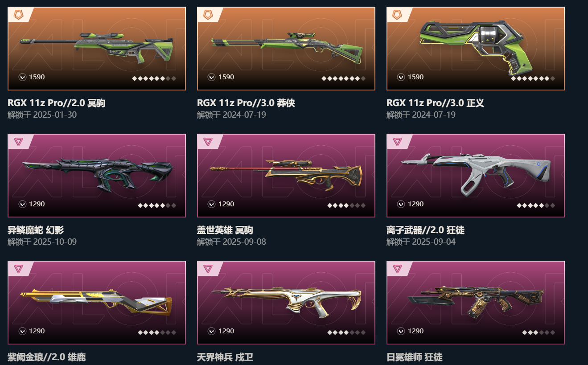Click the 1590 price on RGX 11z Pro//3.0 莽侠 card
588x365 pixels.
[226, 77]
